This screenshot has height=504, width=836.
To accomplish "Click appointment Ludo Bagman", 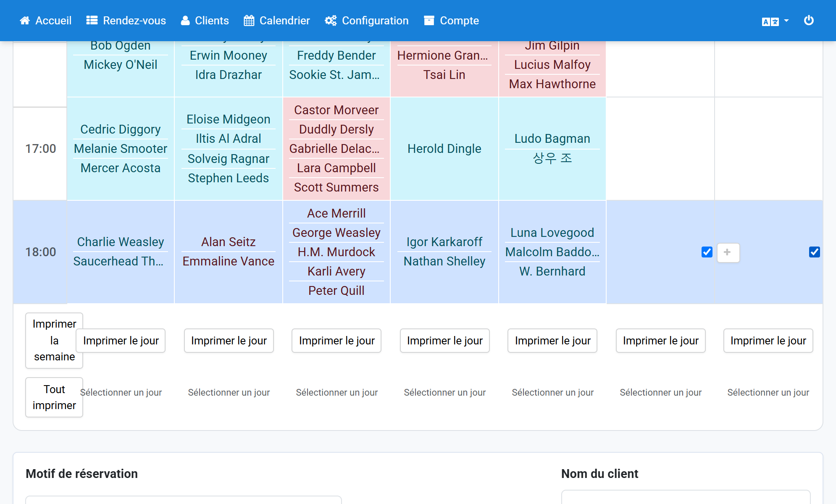I will pos(552,139).
